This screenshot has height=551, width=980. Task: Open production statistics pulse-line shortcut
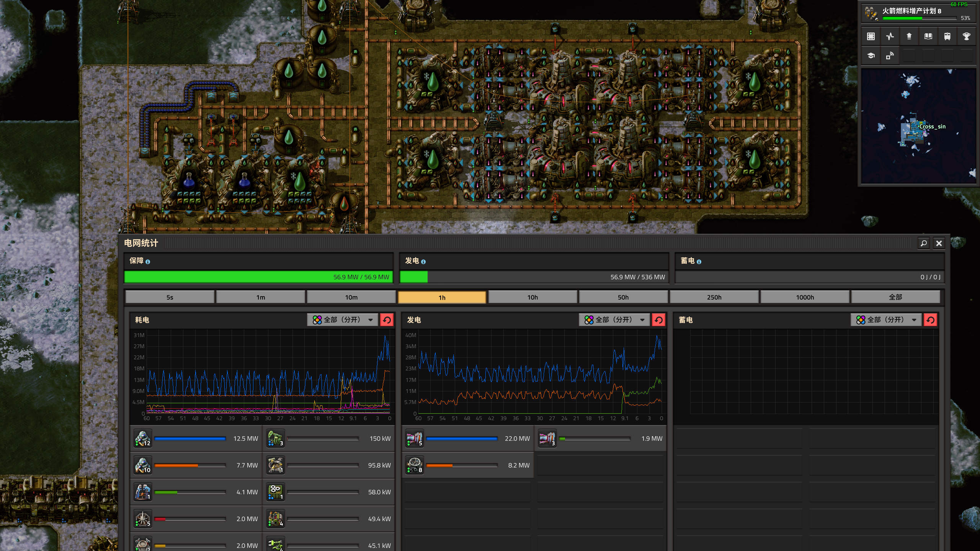pyautogui.click(x=890, y=36)
